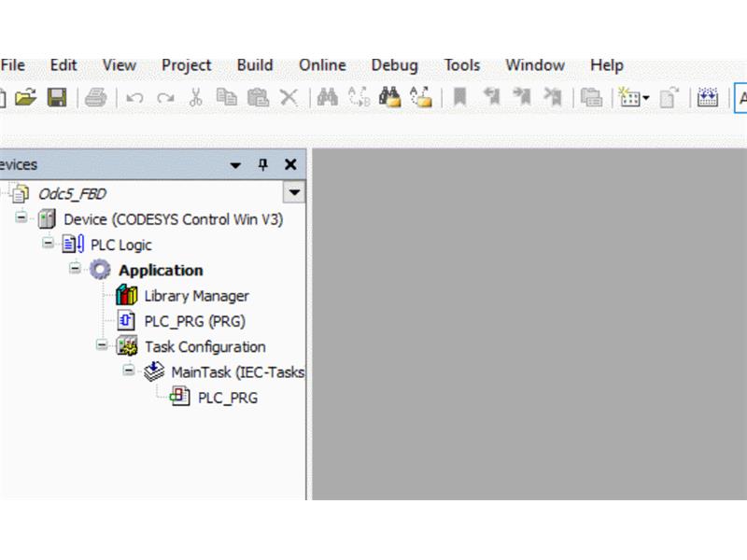Open Library Manager
Viewport: 747px width, 560px height.
coord(197,296)
